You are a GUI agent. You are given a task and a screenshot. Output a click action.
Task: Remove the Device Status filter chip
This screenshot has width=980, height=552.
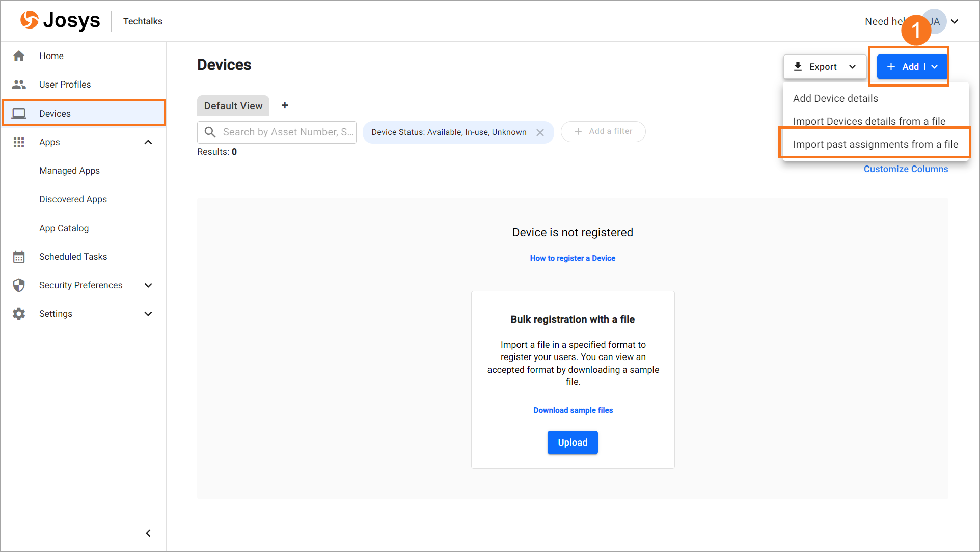(540, 132)
